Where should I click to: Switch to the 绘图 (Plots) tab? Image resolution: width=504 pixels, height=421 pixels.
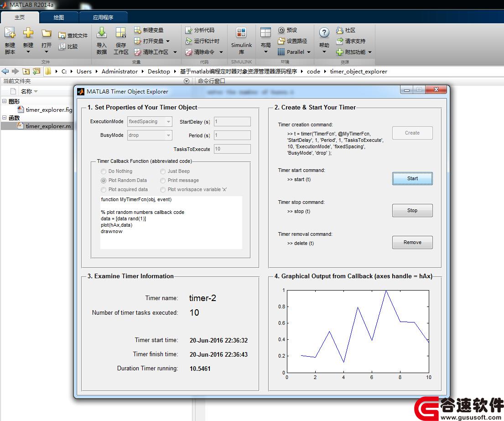[x=59, y=17]
